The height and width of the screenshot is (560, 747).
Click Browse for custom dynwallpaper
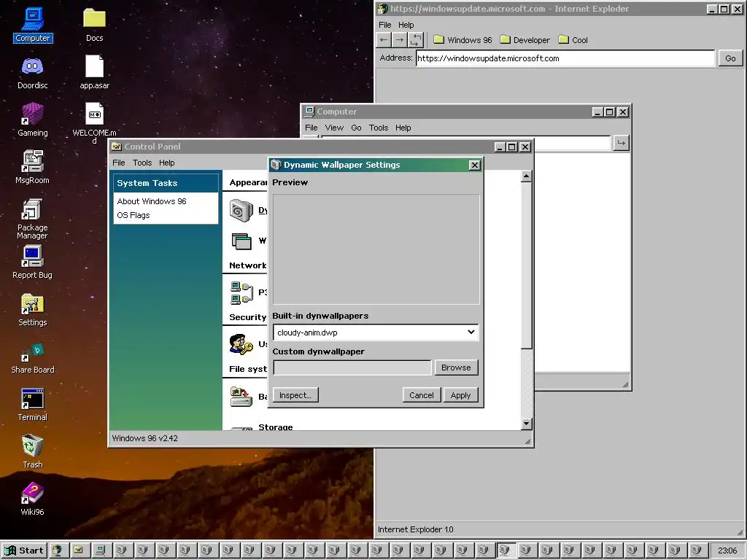[456, 367]
